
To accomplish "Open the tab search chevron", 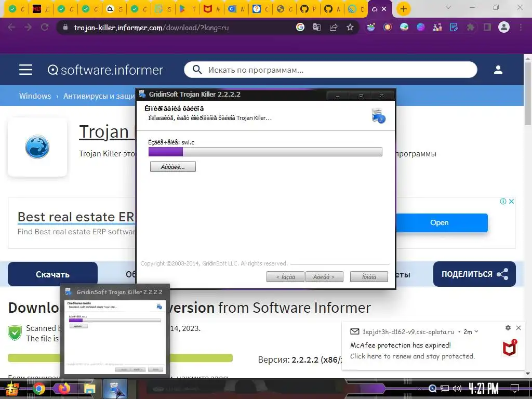I will (448, 7).
